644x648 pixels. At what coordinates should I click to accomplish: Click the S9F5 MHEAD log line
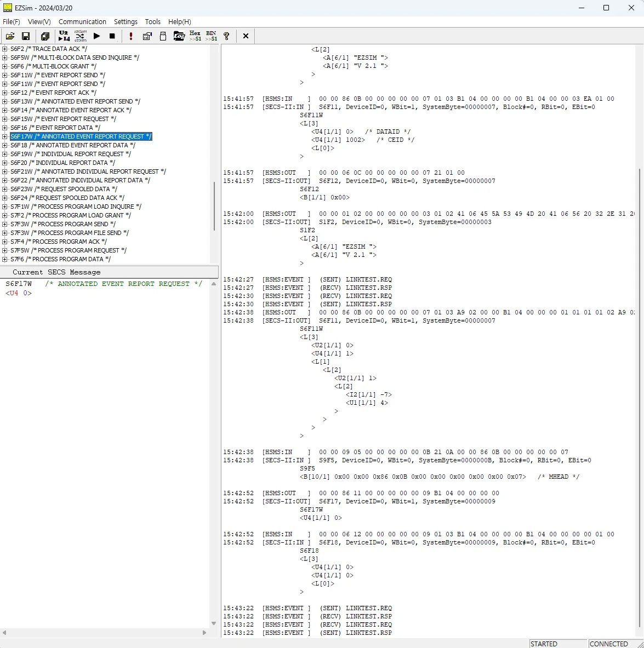pos(439,477)
